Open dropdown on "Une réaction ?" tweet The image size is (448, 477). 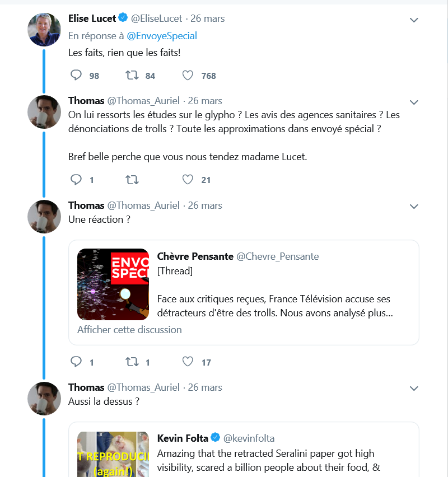[x=414, y=207]
